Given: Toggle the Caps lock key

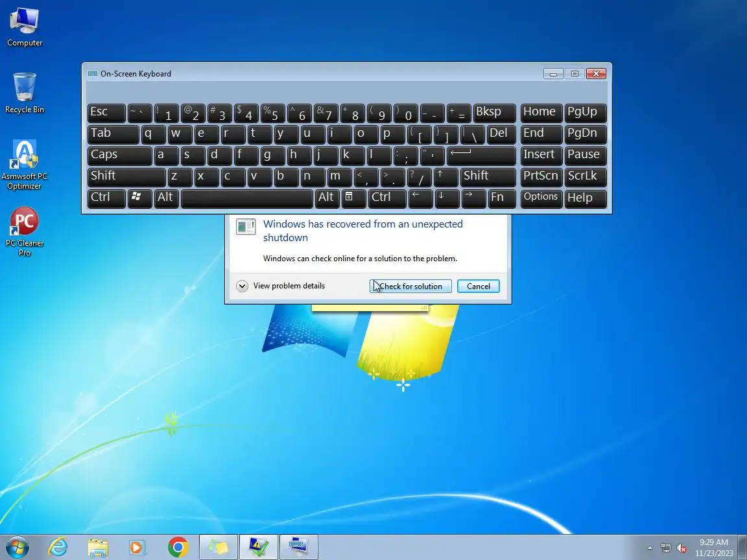Looking at the screenshot, I should tap(119, 156).
